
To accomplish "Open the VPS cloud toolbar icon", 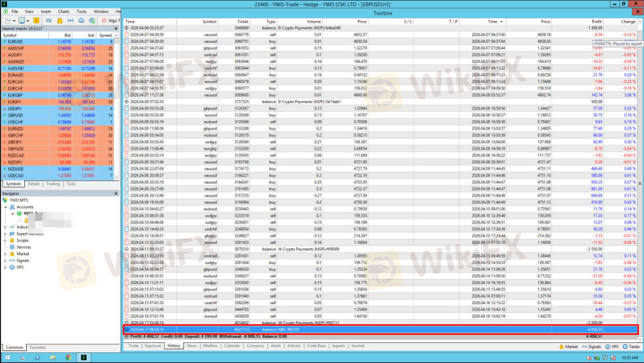I will click(x=82, y=21).
